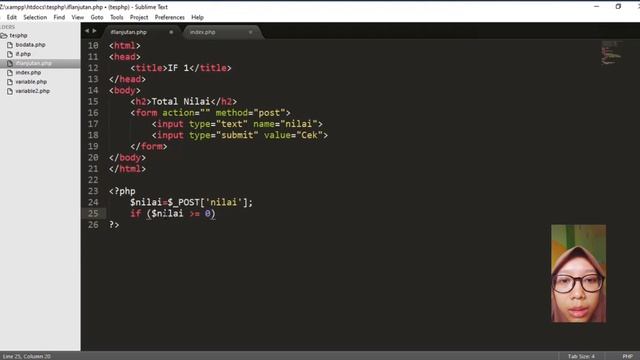Click file icon beside variable2.php
640x360 pixels.
[x=10, y=91]
